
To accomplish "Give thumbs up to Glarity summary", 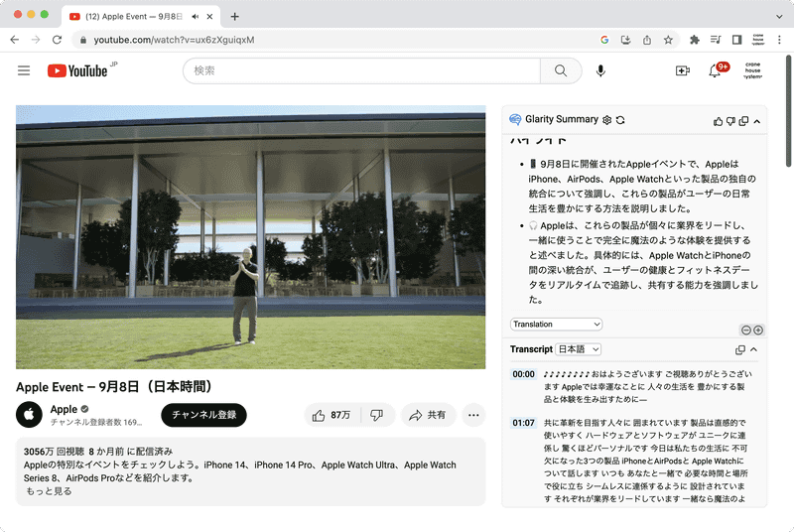I will pyautogui.click(x=718, y=121).
